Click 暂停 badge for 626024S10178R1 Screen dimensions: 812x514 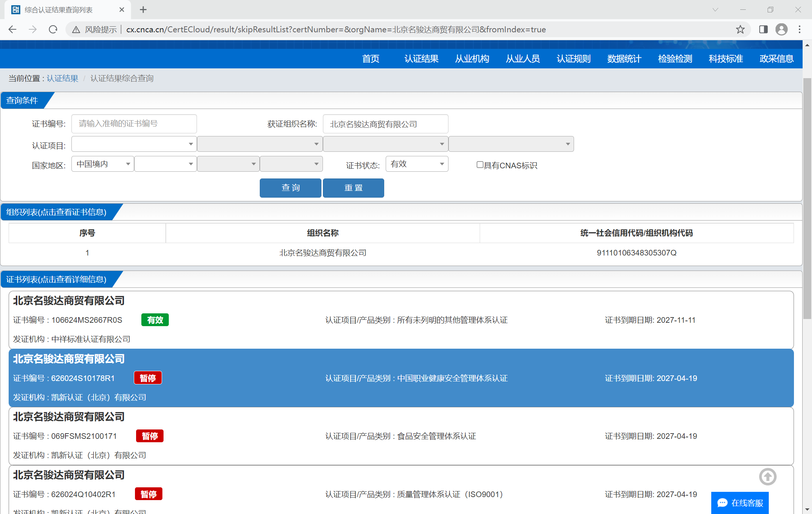[x=148, y=378]
